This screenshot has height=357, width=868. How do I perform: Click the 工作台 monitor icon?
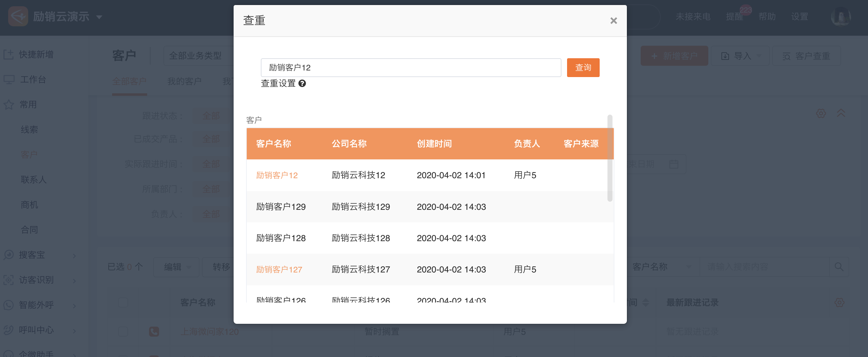point(9,80)
